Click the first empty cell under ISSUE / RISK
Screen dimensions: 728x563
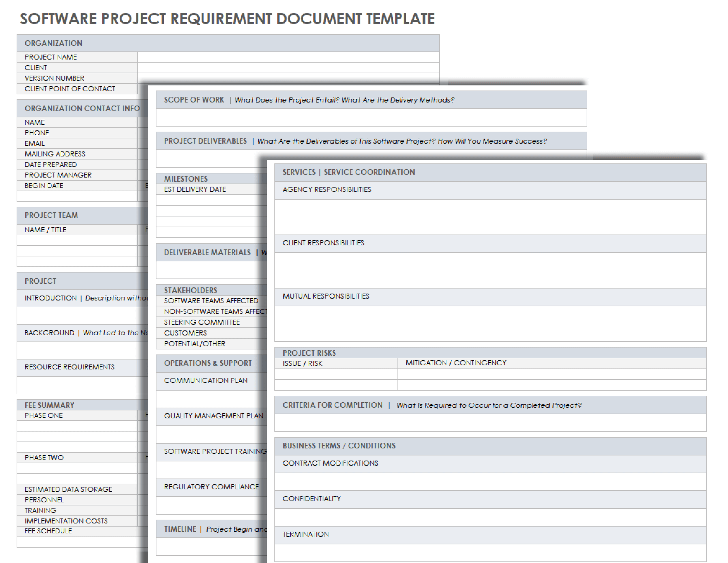coord(336,374)
